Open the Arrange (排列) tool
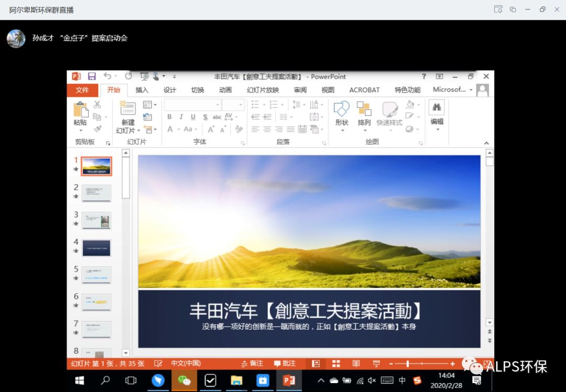 tap(364, 108)
